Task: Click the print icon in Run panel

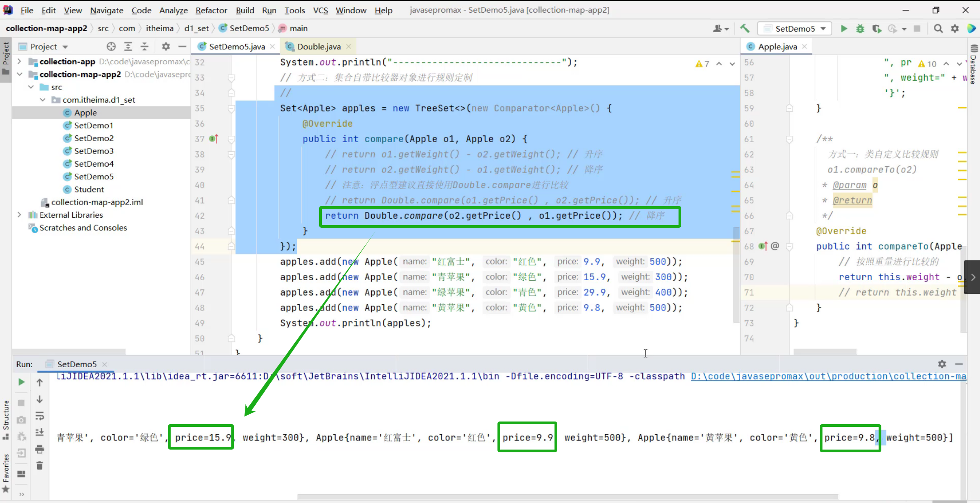Action: click(x=40, y=449)
